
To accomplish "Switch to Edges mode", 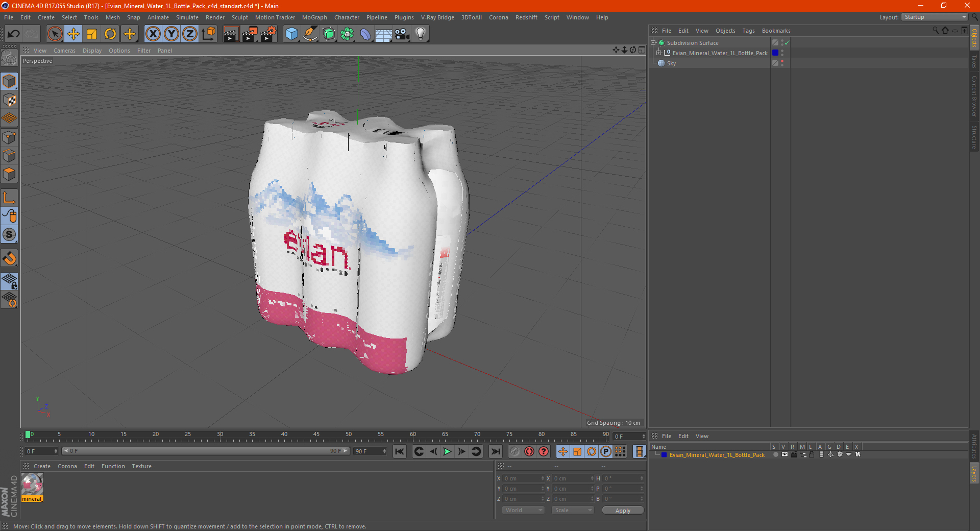I will pos(9,156).
